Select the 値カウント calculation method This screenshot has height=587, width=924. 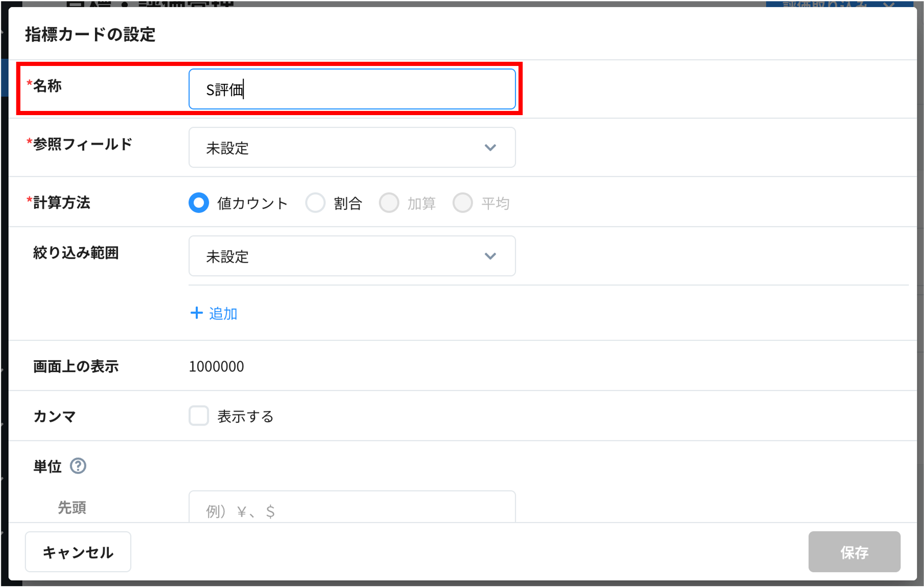tap(199, 203)
